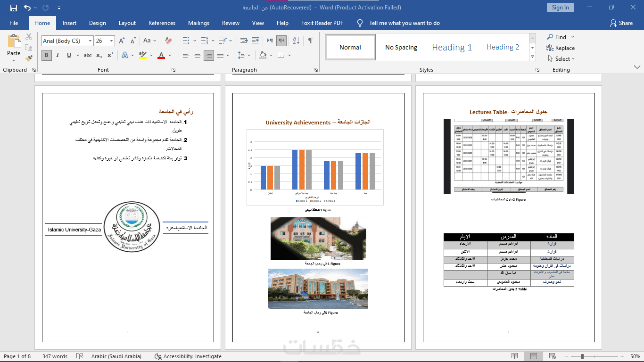644x362 pixels.
Task: Apply superscript formatting
Action: coord(110,55)
